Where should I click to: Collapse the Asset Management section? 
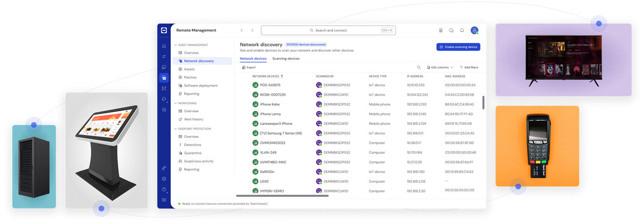point(176,45)
